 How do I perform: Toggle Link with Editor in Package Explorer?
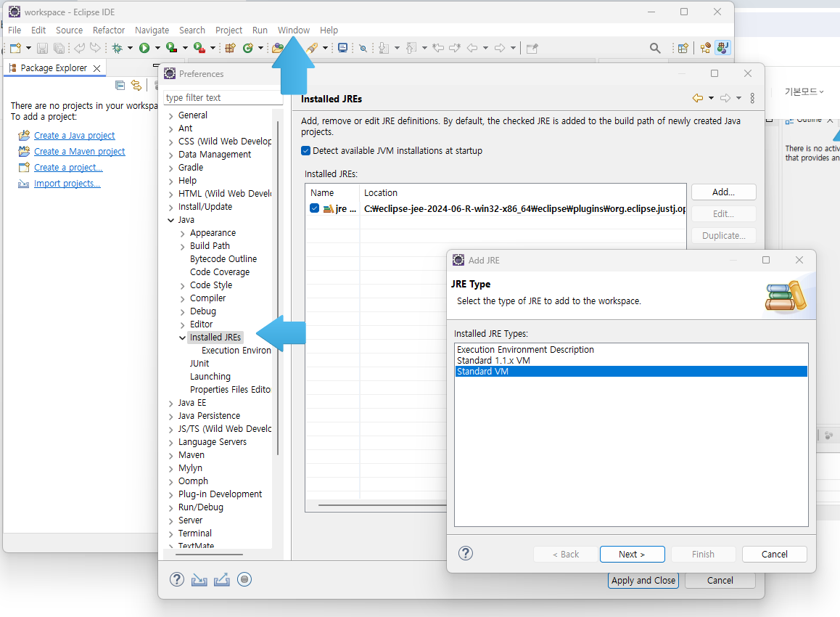(x=136, y=85)
